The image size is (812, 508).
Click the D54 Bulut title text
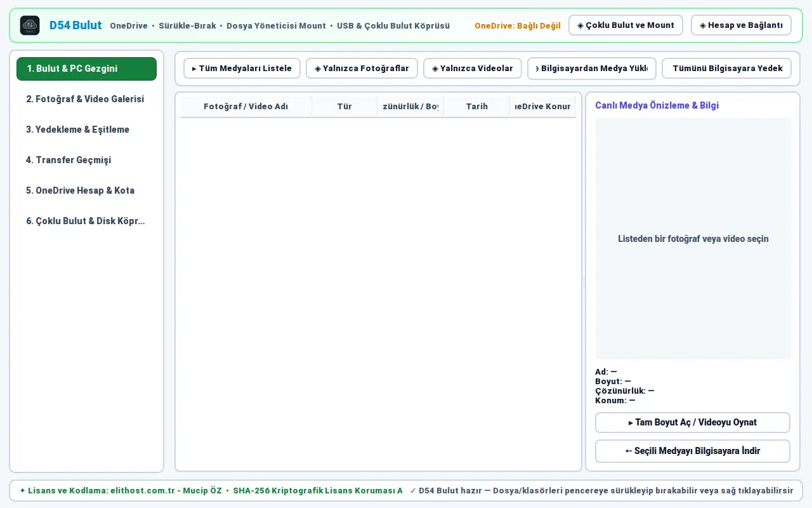[x=75, y=25]
